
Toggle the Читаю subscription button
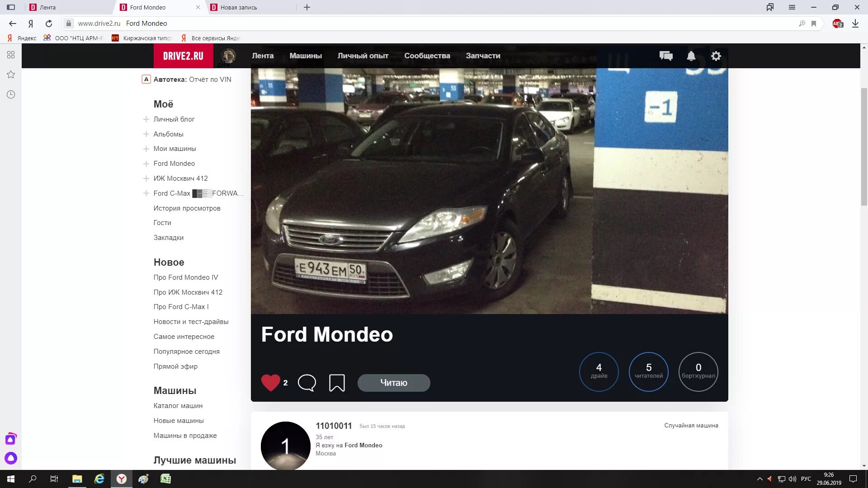click(x=393, y=383)
